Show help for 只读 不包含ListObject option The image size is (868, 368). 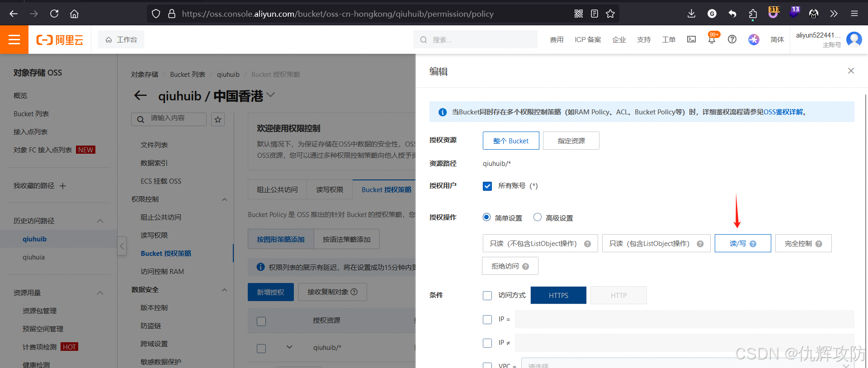coord(587,244)
